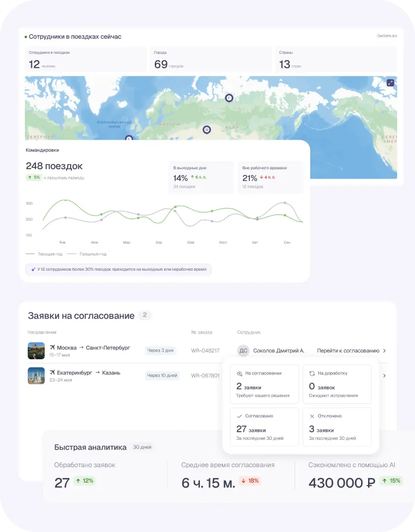This screenshot has width=415, height=532.
Task: Click the arrow between Екатеринбург and Казань
Action: pyautogui.click(x=97, y=373)
